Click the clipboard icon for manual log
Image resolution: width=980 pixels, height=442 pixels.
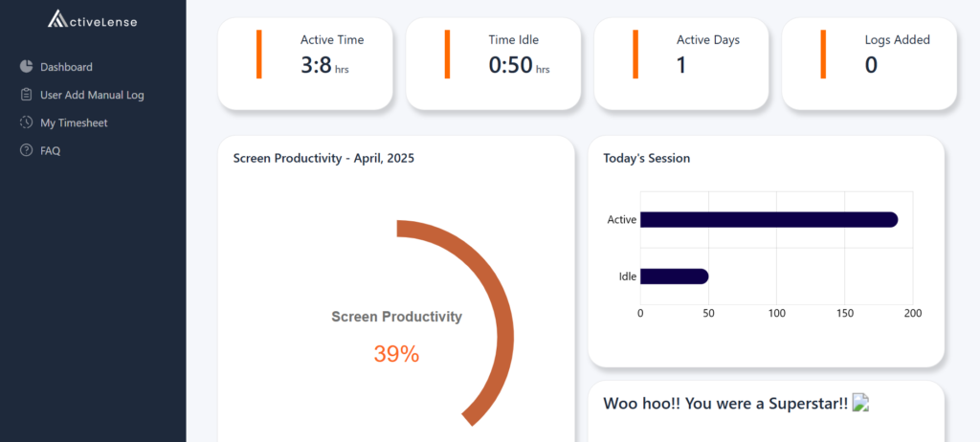[x=26, y=95]
